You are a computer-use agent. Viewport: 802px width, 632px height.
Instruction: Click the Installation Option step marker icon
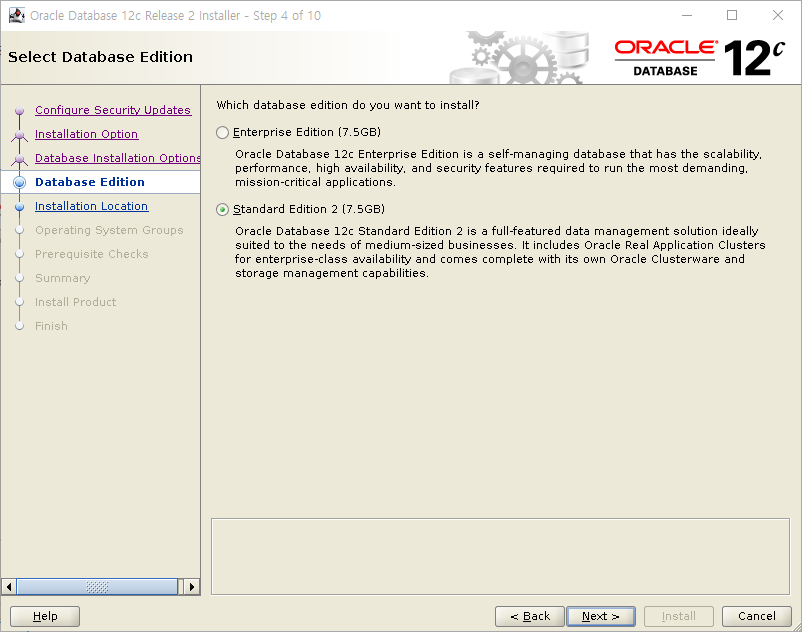pos(19,135)
